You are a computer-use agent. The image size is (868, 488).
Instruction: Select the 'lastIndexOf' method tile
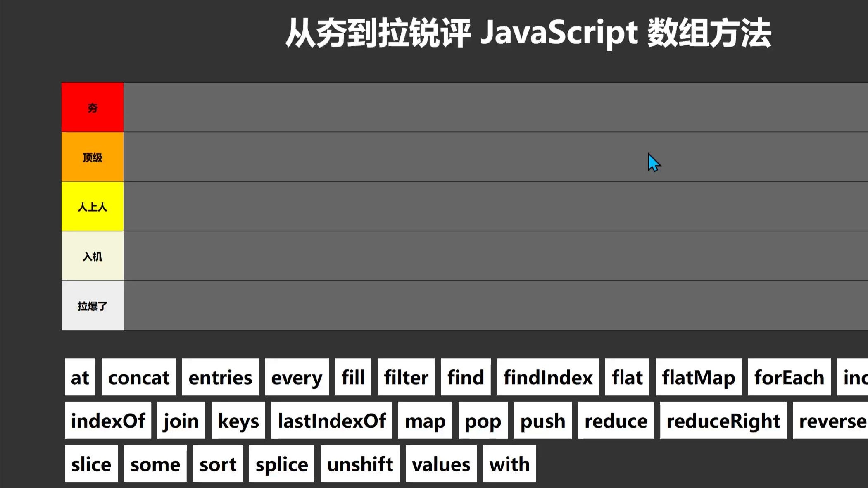pyautogui.click(x=331, y=421)
